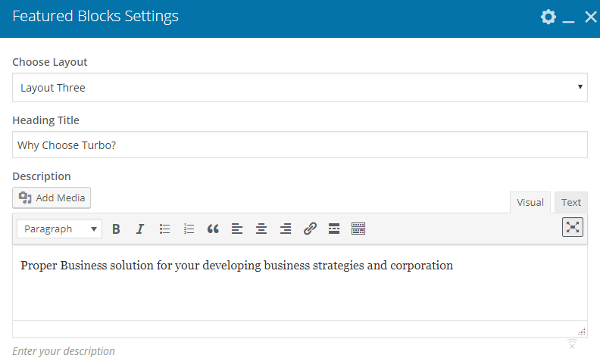600x364 pixels.
Task: Insert a numbered list
Action: 189,229
